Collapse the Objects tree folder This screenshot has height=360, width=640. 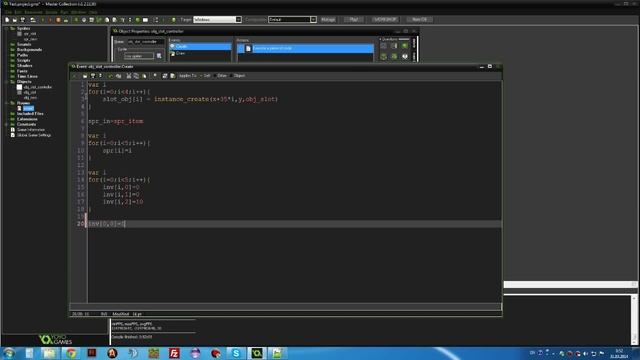click(7, 82)
